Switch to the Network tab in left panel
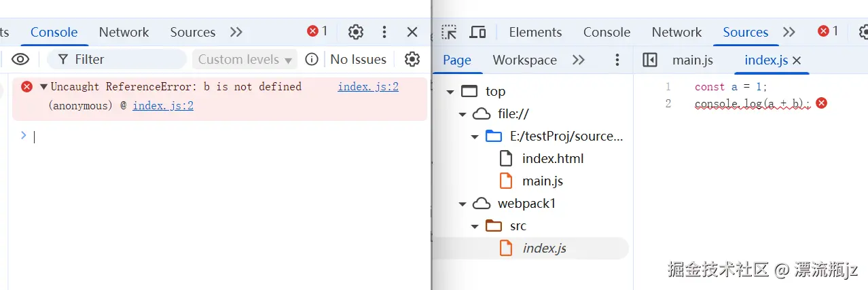Viewport: 868px width, 290px height. point(124,32)
